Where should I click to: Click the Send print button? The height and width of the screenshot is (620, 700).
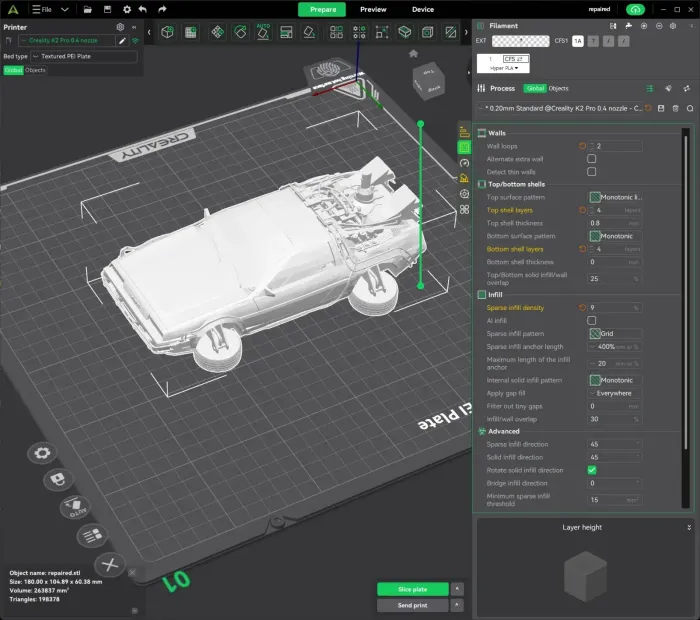(x=412, y=605)
